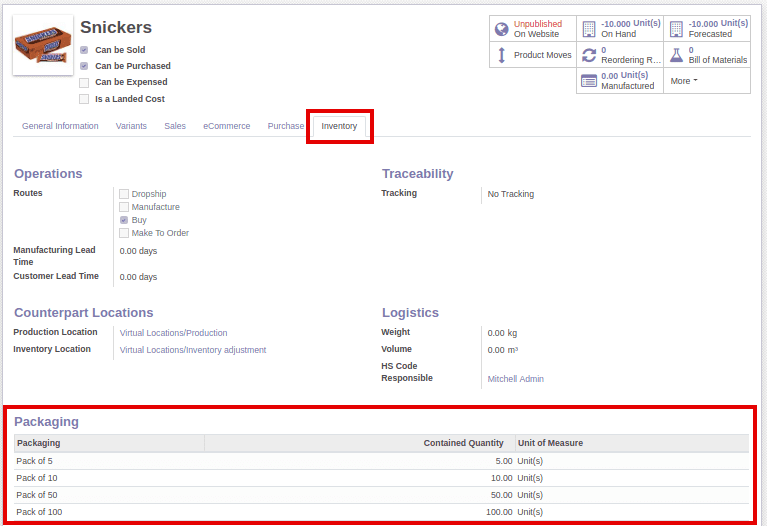Screen dimensions: 767x526
Task: Open the 0 Bill of Materials button
Action: [707, 55]
